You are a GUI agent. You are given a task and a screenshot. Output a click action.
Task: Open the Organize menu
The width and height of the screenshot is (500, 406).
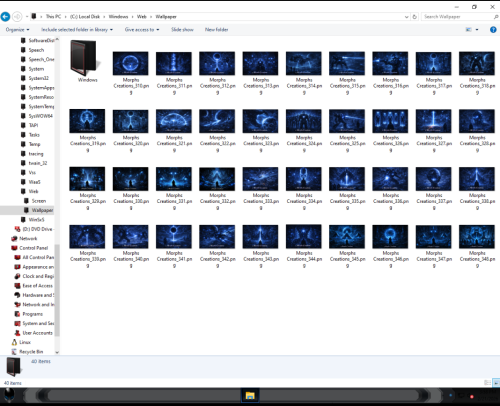pyautogui.click(x=17, y=30)
